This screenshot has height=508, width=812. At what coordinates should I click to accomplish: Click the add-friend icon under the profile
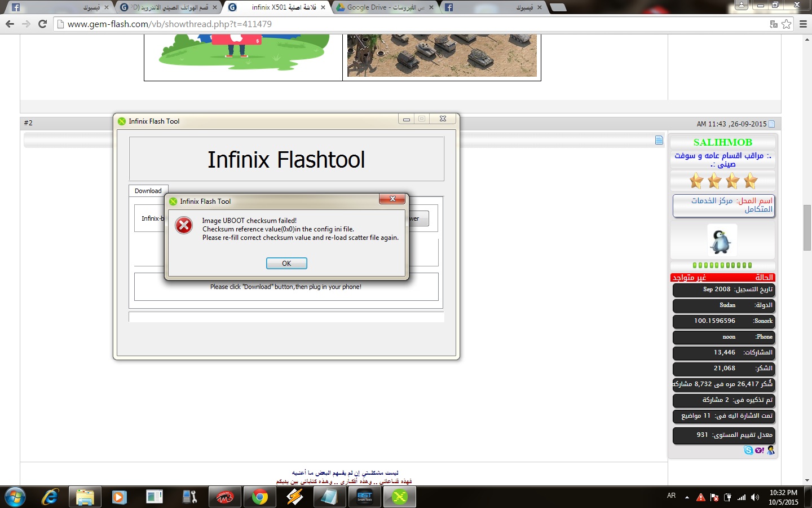coord(771,450)
